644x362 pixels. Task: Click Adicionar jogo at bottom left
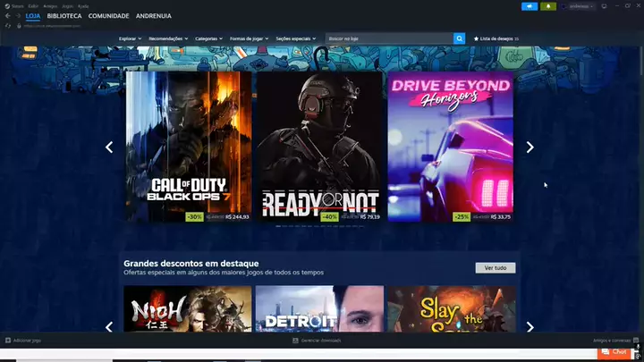click(x=23, y=341)
